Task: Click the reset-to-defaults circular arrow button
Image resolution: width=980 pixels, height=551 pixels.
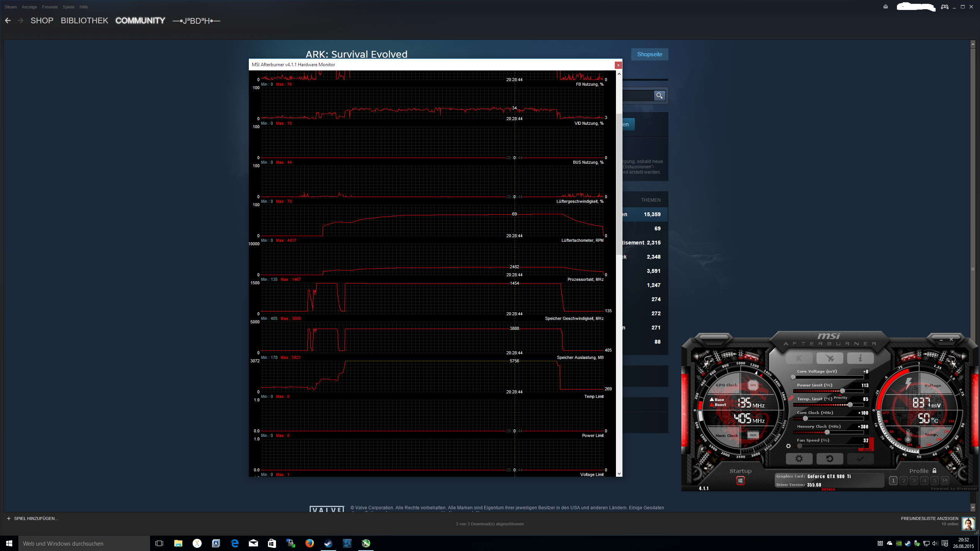Action: point(830,458)
